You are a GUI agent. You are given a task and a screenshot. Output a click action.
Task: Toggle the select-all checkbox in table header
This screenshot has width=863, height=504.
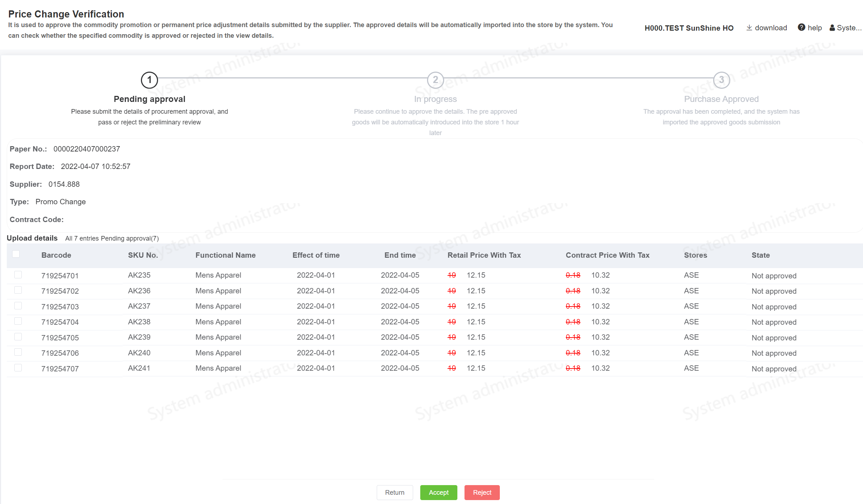pos(16,254)
